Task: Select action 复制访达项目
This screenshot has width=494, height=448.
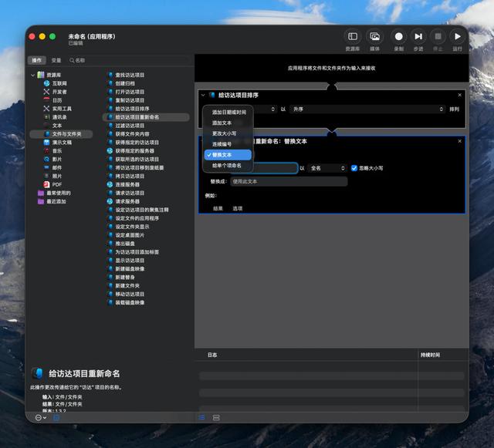Action: [x=130, y=100]
